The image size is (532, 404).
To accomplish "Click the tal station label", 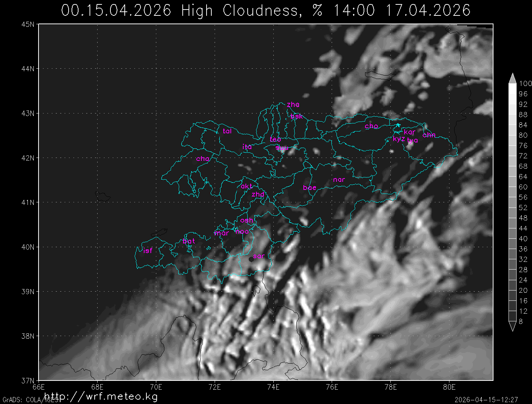I will coord(227,131).
